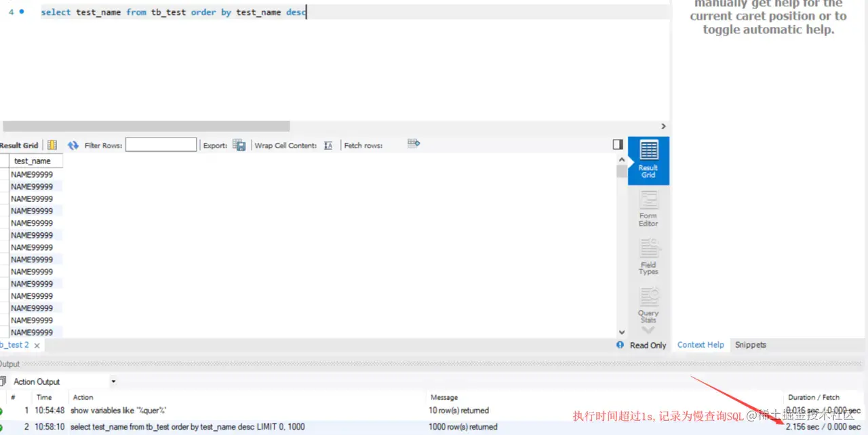Image resolution: width=868 pixels, height=435 pixels.
Task: Click the '10 row(s) returned' message
Action: [459, 411]
